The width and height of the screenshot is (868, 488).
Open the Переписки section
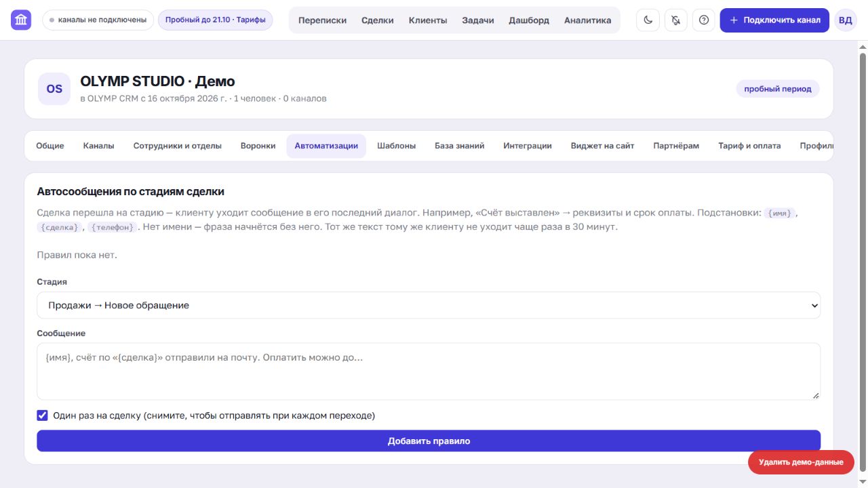pyautogui.click(x=322, y=20)
